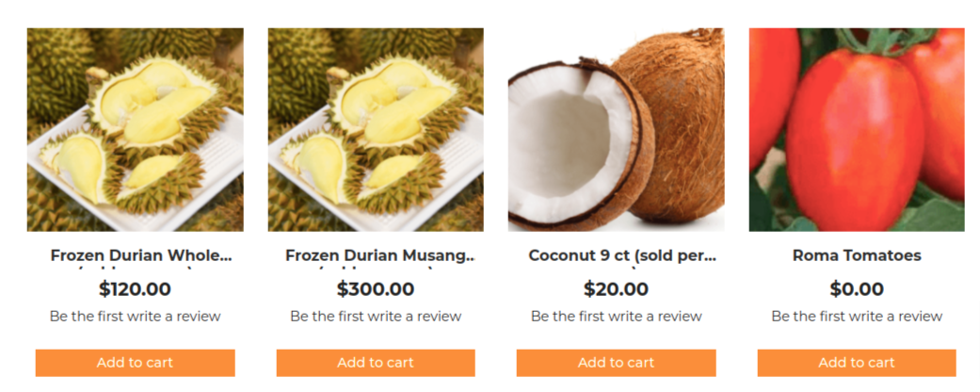This screenshot has height=392, width=980.
Task: Select the $120.00 price label
Action: pyautogui.click(x=135, y=289)
